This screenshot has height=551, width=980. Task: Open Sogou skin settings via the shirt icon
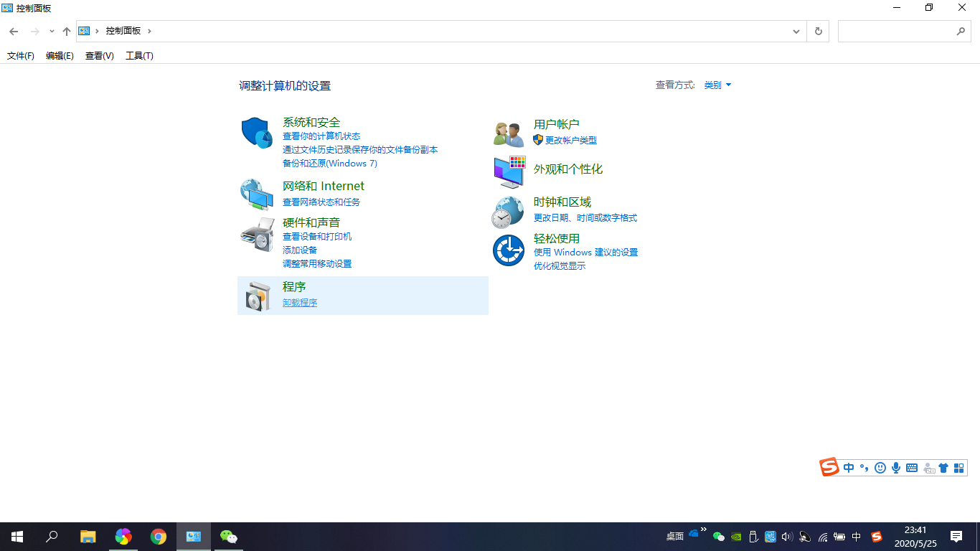coord(943,467)
